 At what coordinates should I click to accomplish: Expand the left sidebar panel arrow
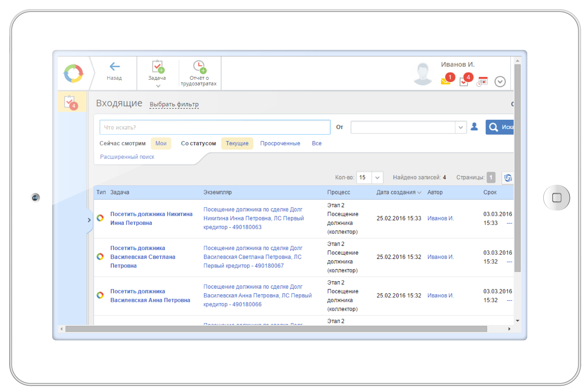click(89, 220)
